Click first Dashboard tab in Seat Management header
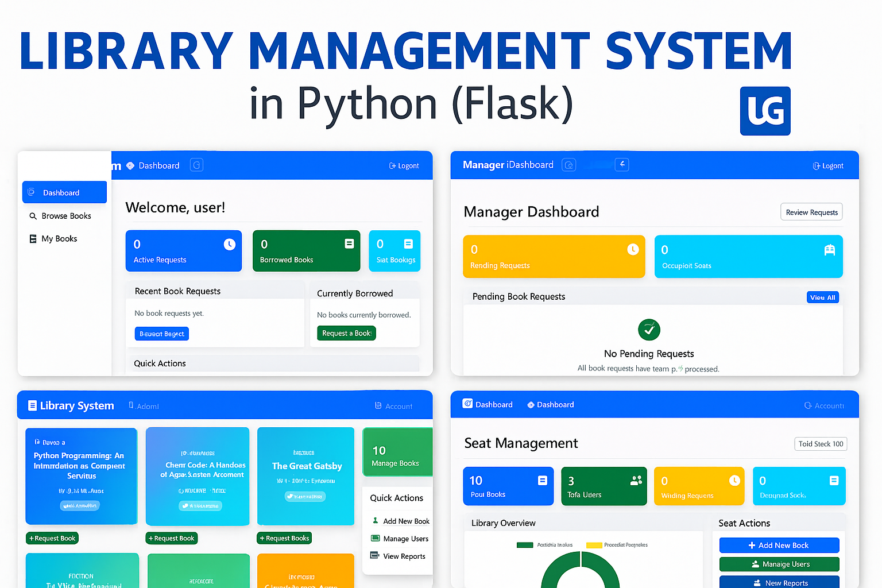 click(x=488, y=404)
